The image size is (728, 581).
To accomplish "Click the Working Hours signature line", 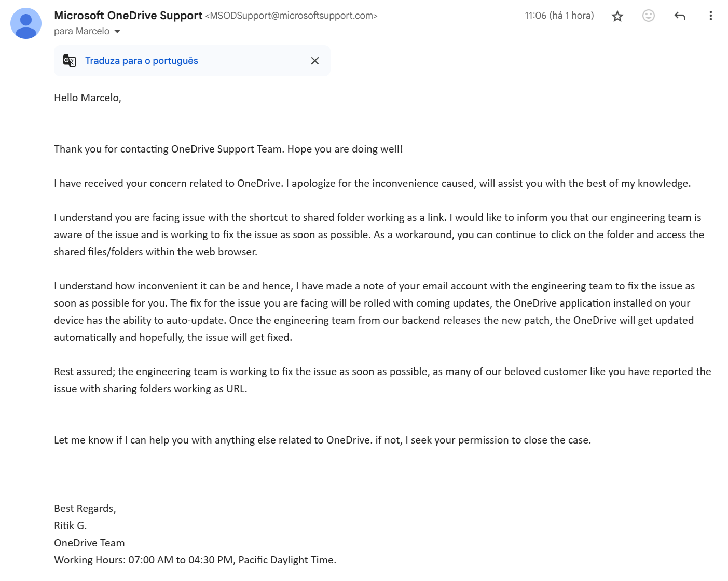I will click(195, 560).
